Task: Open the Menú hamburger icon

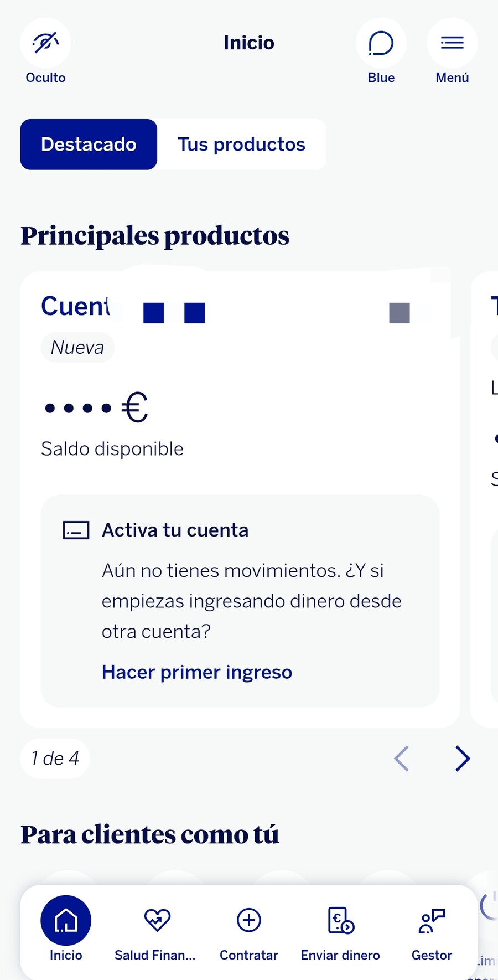Action: click(452, 43)
